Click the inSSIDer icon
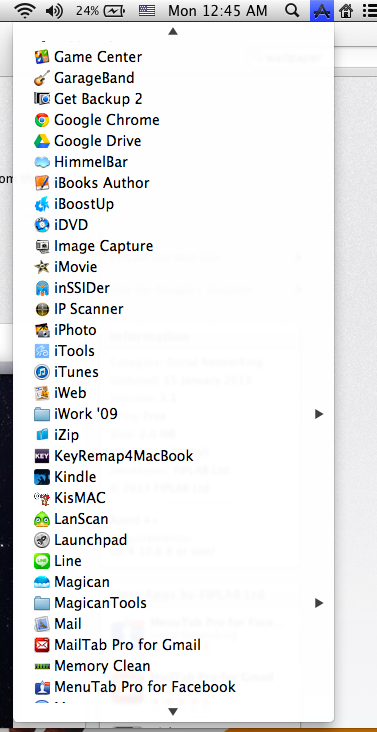377x732 pixels. click(x=42, y=288)
